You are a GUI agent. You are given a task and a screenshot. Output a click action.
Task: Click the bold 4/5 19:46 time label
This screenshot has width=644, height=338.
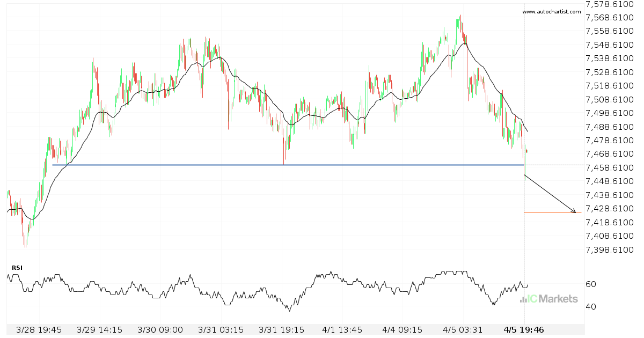coord(524,329)
